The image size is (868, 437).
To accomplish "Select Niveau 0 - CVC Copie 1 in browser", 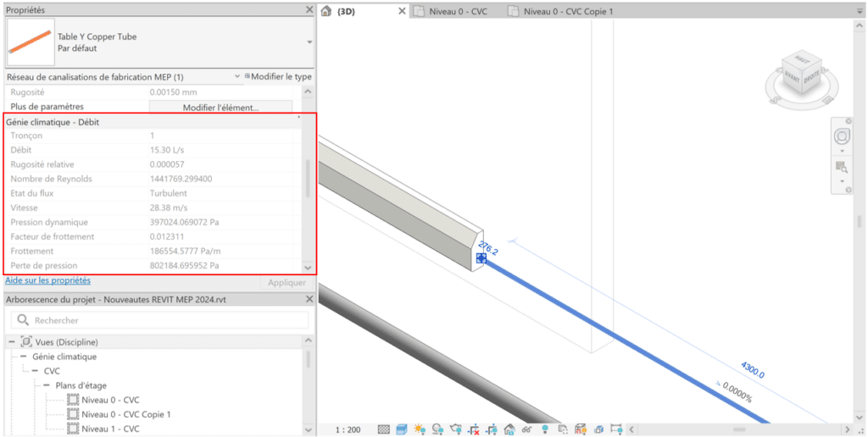I will tap(126, 414).
